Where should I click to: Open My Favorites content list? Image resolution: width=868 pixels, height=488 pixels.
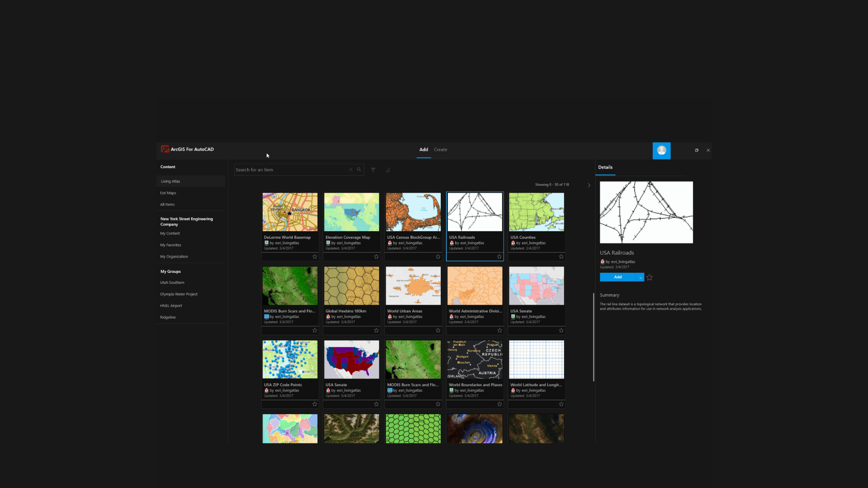(170, 245)
